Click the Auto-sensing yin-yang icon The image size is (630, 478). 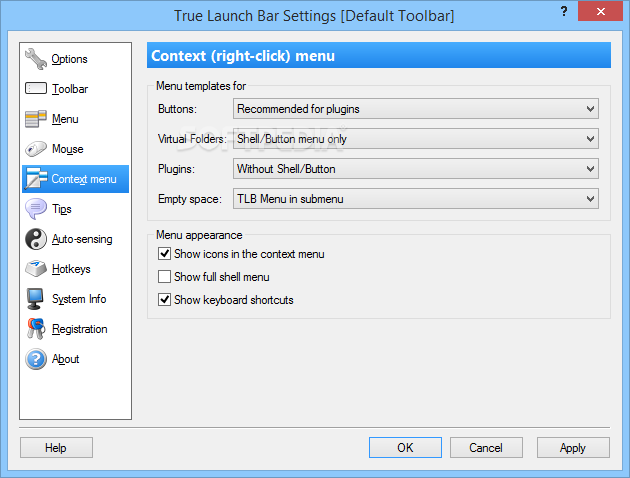pos(36,239)
